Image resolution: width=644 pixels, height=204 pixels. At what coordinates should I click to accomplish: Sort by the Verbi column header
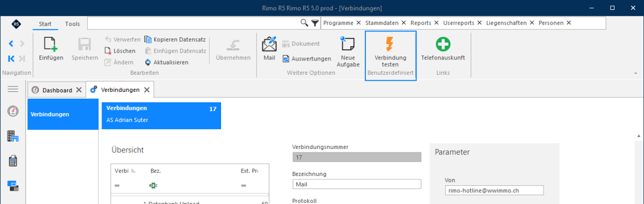(x=125, y=171)
